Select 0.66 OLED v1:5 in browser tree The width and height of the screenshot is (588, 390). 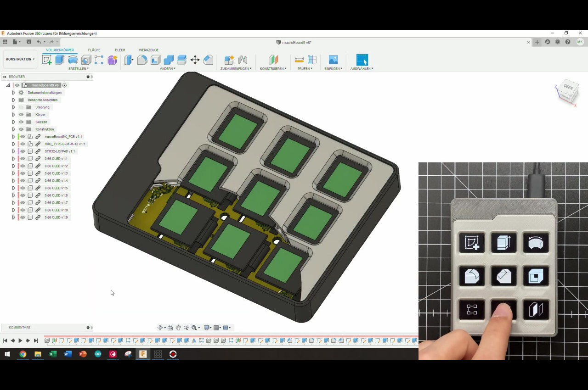point(56,188)
